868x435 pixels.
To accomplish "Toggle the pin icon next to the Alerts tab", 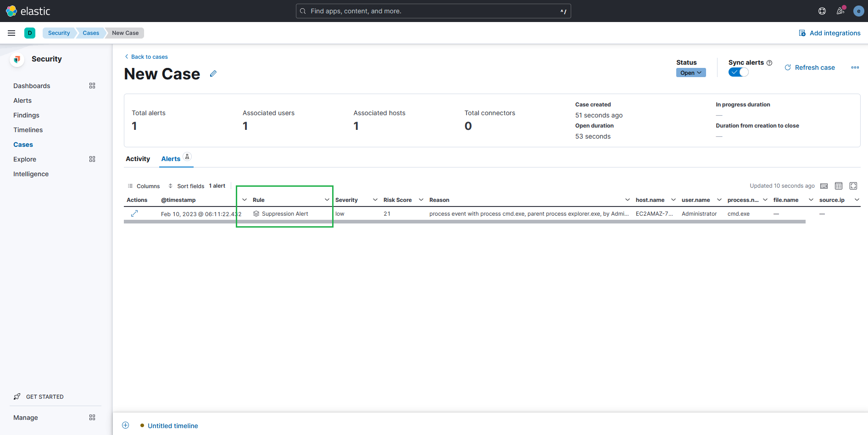I will tap(187, 156).
